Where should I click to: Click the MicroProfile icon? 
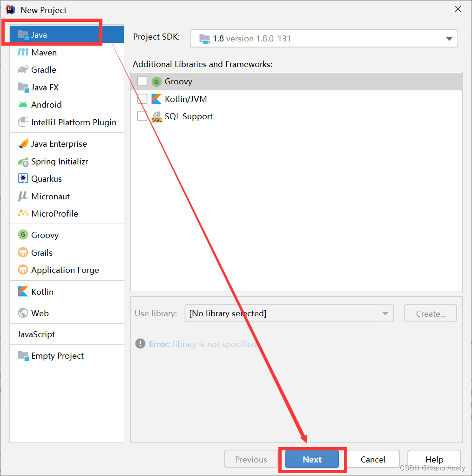coord(23,213)
